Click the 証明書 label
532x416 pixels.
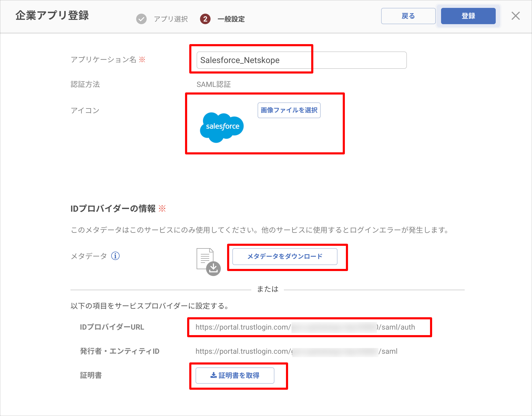91,376
